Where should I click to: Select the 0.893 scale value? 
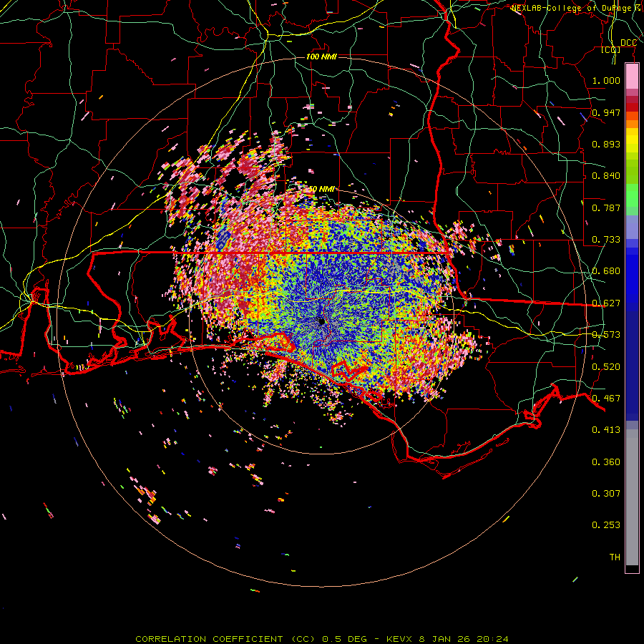[x=606, y=144]
